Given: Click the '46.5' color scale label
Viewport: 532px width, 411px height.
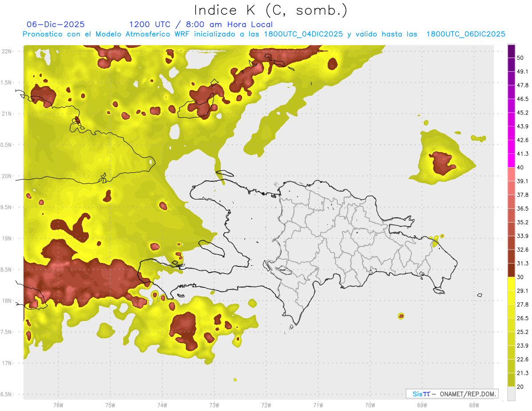Looking at the screenshot, I should (x=523, y=99).
